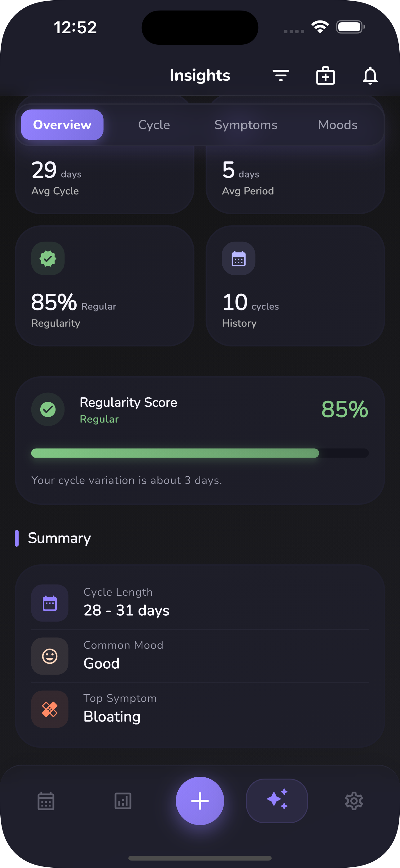Switch to the Cycle tab

[154, 125]
